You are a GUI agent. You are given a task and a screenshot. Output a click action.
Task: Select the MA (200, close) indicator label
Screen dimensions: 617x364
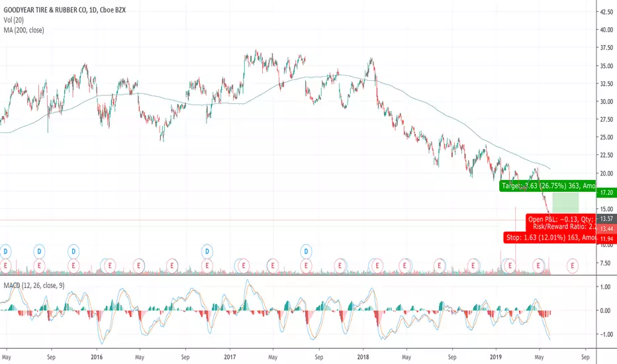24,30
